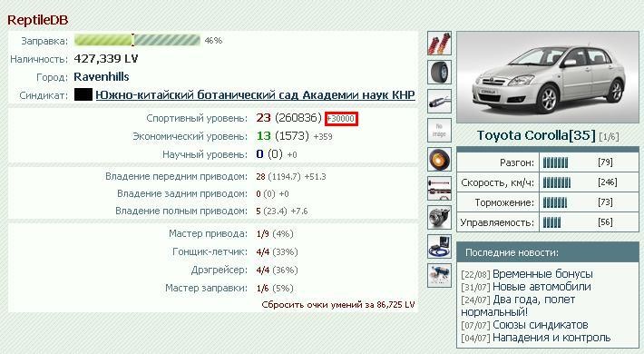Click the 46% fuel percentage
The image size is (644, 354).
213,40
